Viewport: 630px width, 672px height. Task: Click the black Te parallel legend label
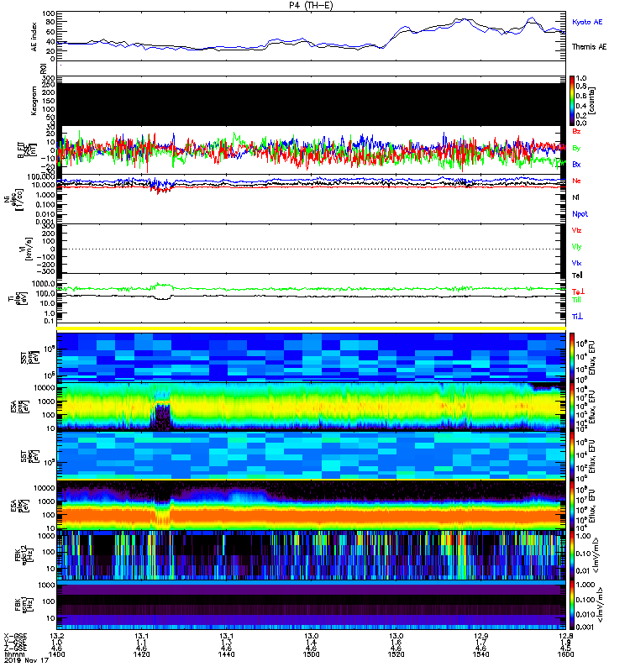tap(577, 276)
